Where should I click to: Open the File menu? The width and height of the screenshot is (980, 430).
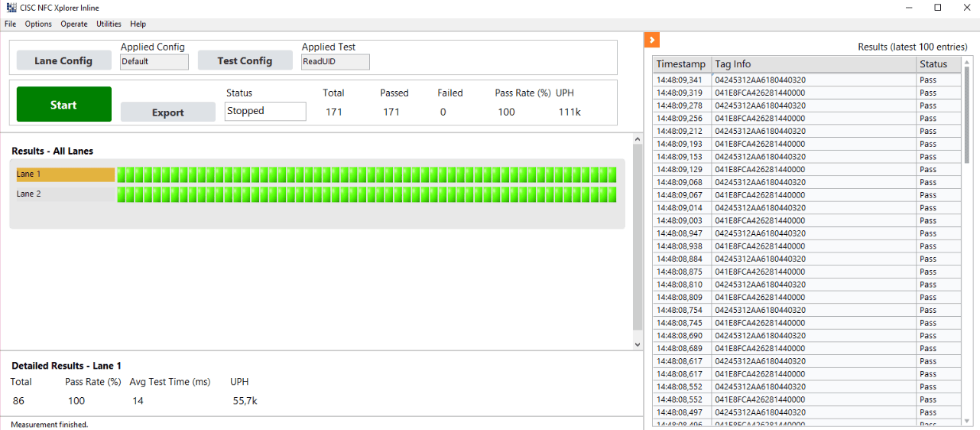[x=10, y=24]
